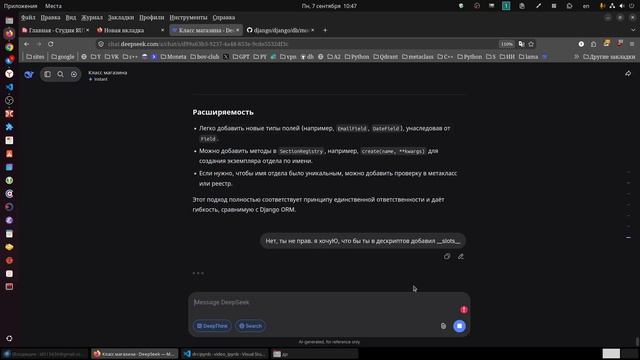Open the VK bookmark folder
This screenshot has height=360, width=640.
pos(111,57)
